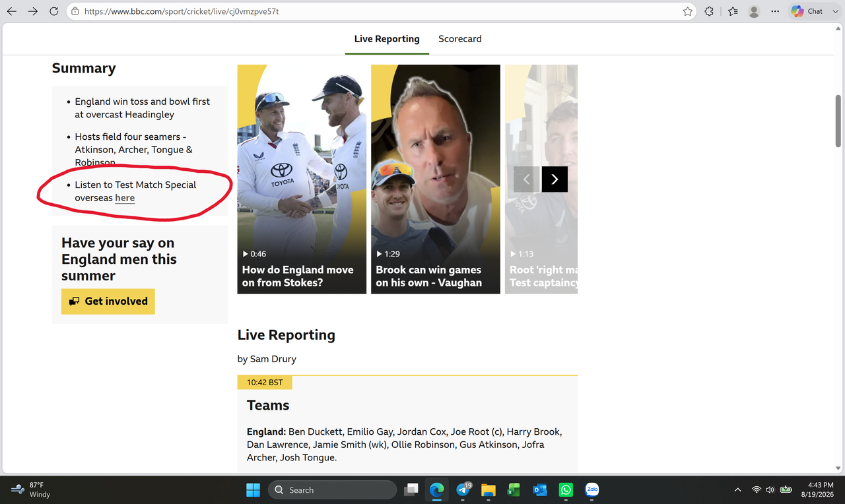The image size is (845, 504).
Task: Go forward in browser history
Action: 33,11
